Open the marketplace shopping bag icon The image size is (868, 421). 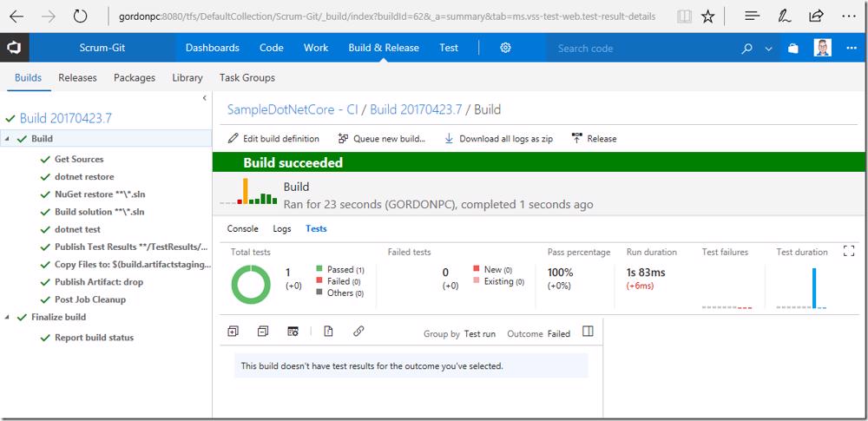(792, 49)
